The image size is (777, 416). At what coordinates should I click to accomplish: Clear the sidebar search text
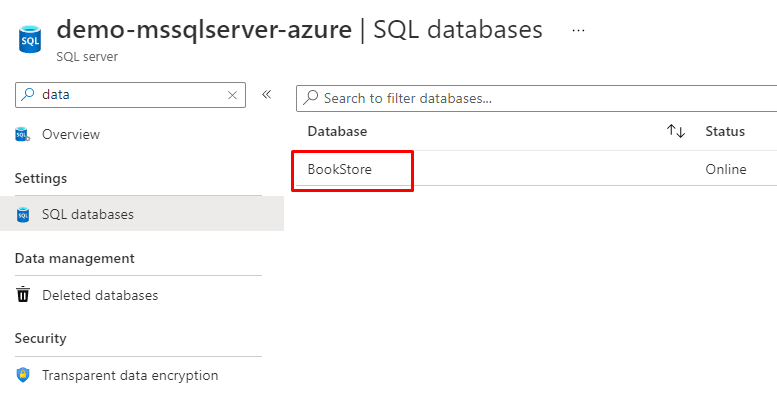(x=233, y=95)
